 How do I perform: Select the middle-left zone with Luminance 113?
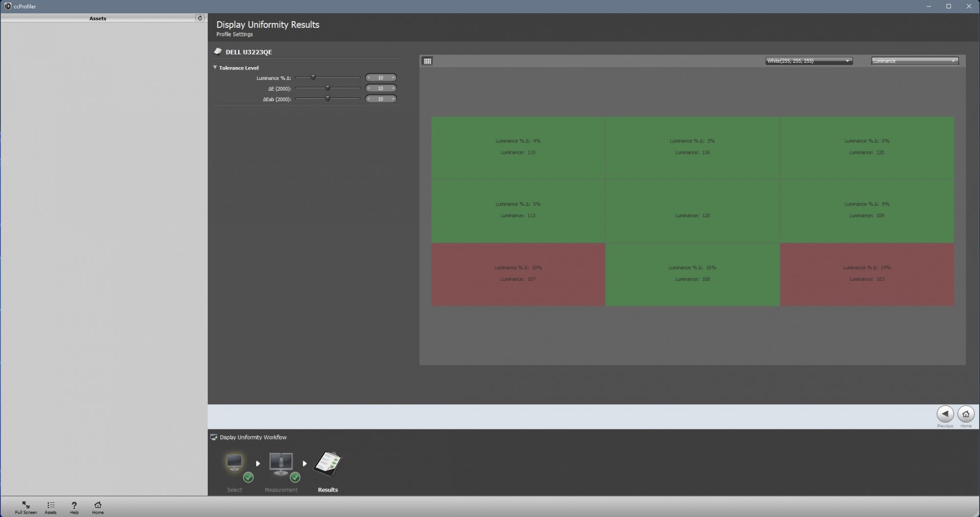coord(518,211)
